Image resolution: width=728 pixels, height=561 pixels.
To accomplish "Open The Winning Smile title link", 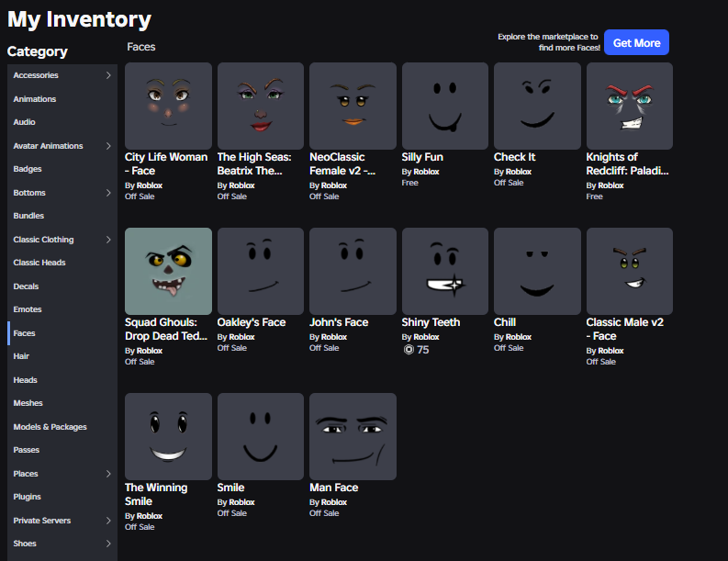I will click(x=156, y=495).
